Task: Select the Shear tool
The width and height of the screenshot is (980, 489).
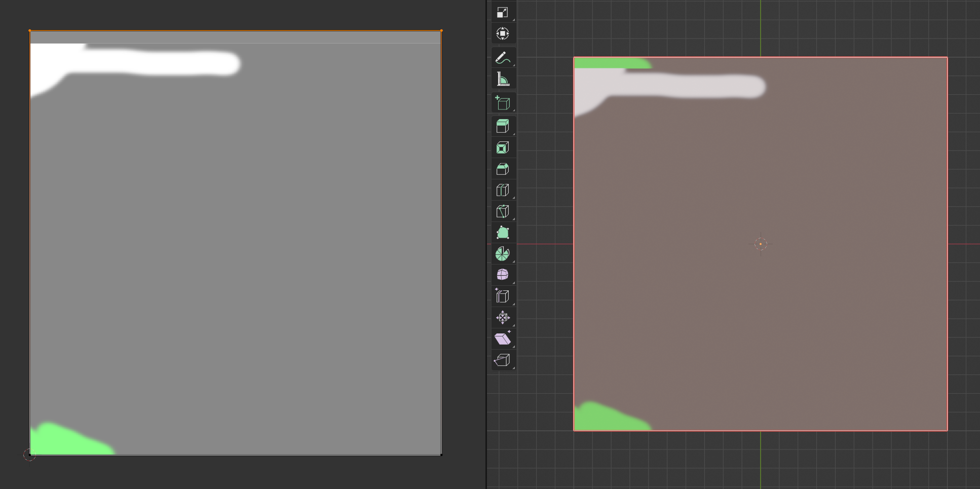Action: (502, 338)
